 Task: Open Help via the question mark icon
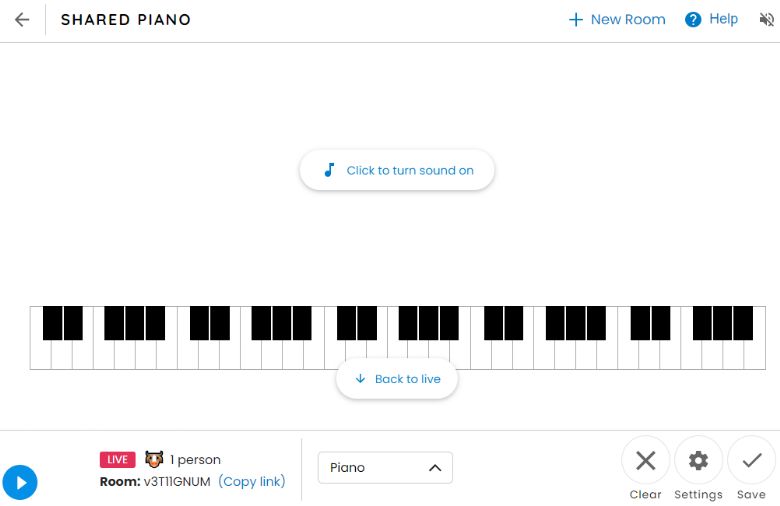pos(693,19)
